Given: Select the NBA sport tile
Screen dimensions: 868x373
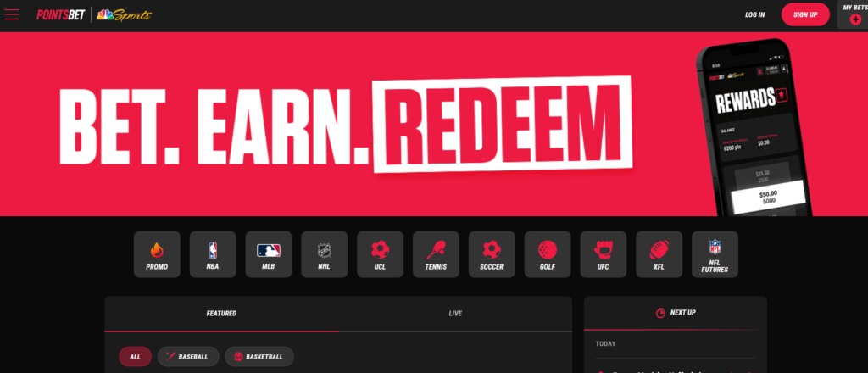Looking at the screenshot, I should pyautogui.click(x=213, y=254).
